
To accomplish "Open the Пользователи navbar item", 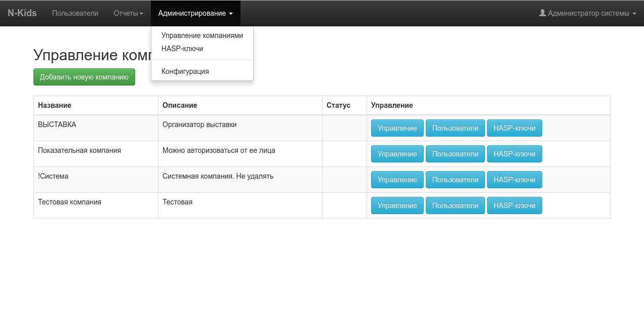I will point(75,13).
